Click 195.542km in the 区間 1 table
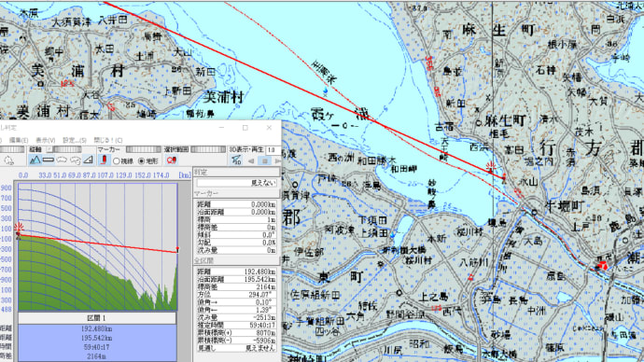The height and width of the screenshot is (362, 644). pos(97,338)
